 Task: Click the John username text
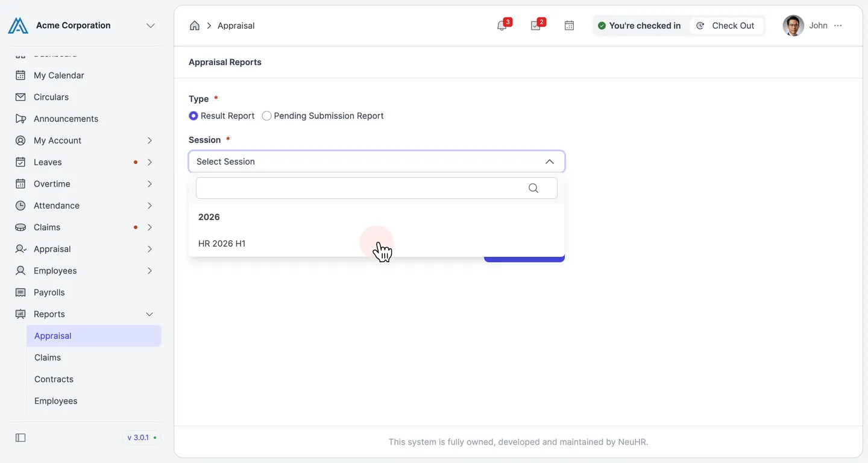(x=818, y=25)
